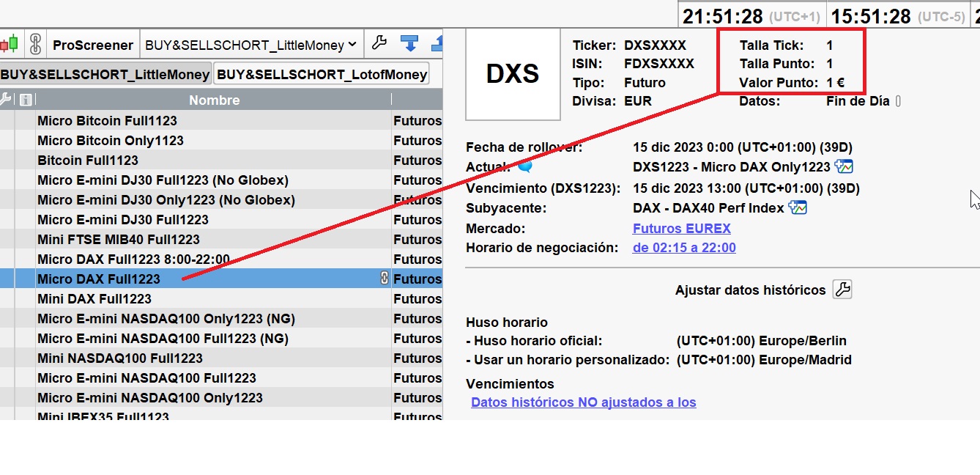The image size is (980, 475).
Task: Click the wrench button next to Ajustar datos históricos
Action: [842, 290]
